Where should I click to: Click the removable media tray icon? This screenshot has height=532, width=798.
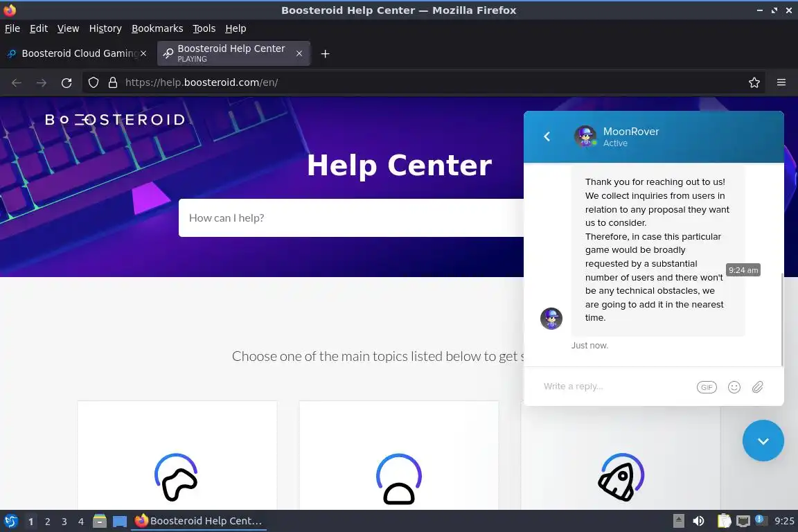678,521
